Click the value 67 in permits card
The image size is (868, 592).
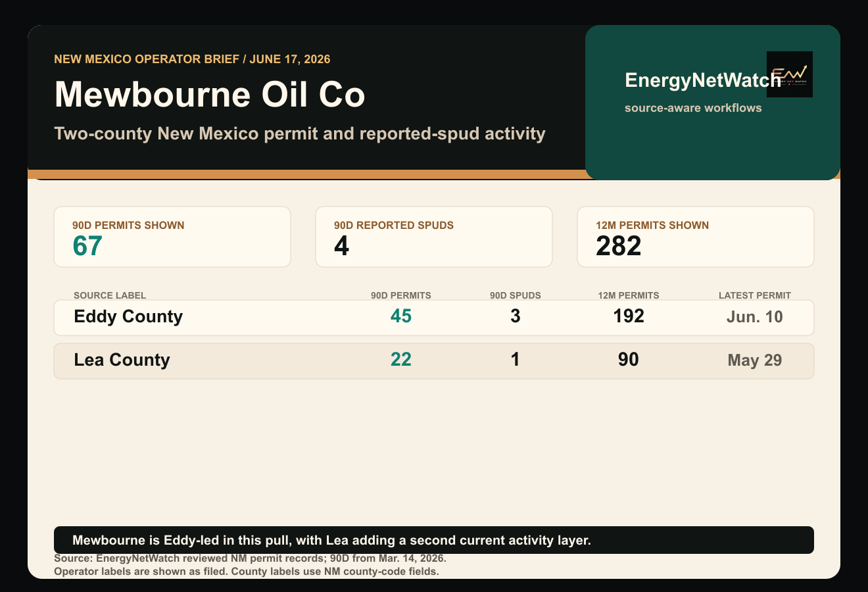coord(87,247)
